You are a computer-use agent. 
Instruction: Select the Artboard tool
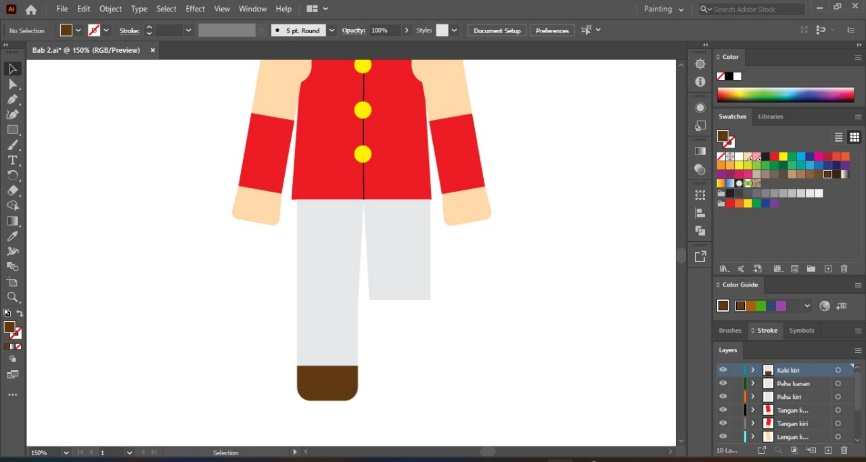pyautogui.click(x=12, y=282)
